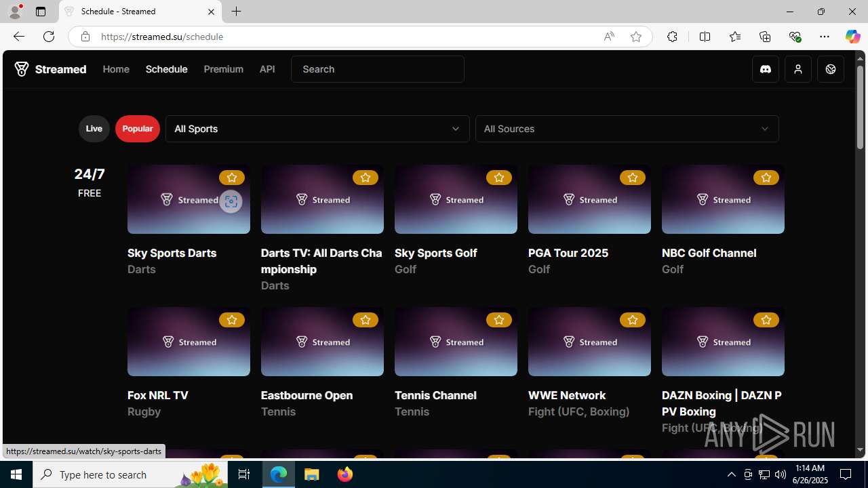Click the site Search field
The width and height of the screenshot is (868, 488).
378,69
